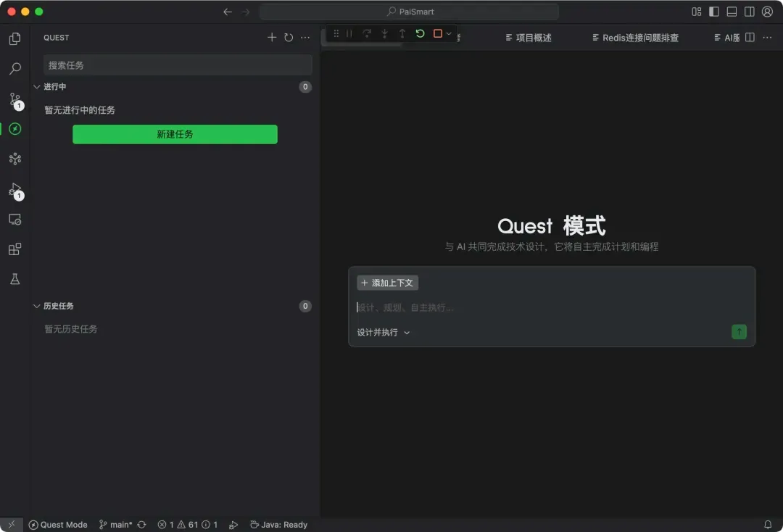This screenshot has height=532, width=783.
Task: Open the Search icon in activity bar
Action: (x=15, y=68)
